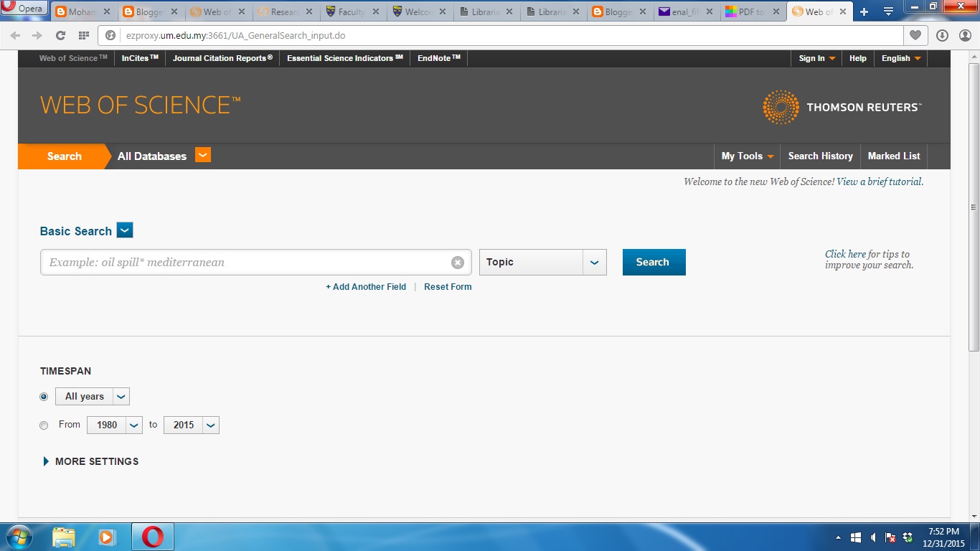Click the Thomson Reuters logo

(842, 107)
